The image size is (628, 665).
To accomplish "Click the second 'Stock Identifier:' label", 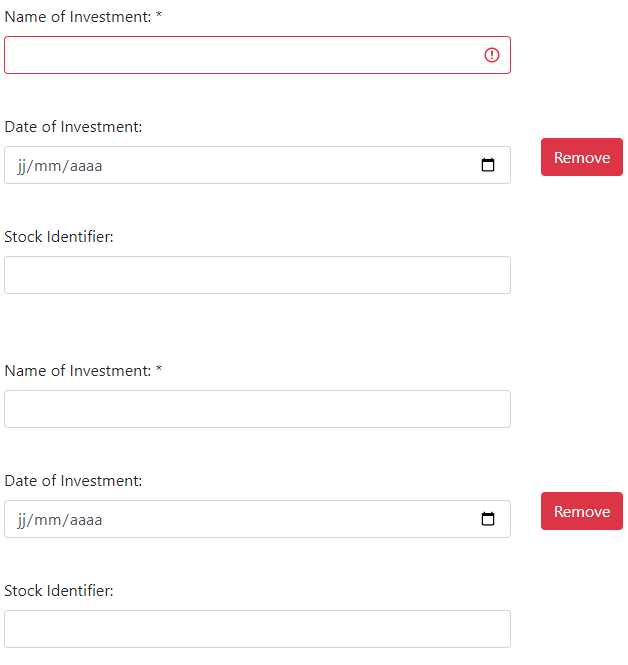I will coord(59,590).
